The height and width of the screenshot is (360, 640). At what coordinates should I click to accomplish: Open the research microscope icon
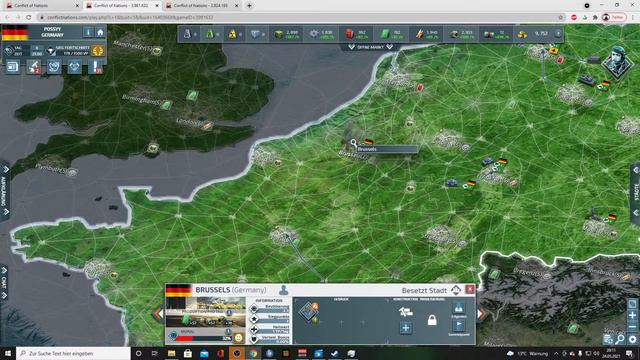pyautogui.click(x=33, y=67)
